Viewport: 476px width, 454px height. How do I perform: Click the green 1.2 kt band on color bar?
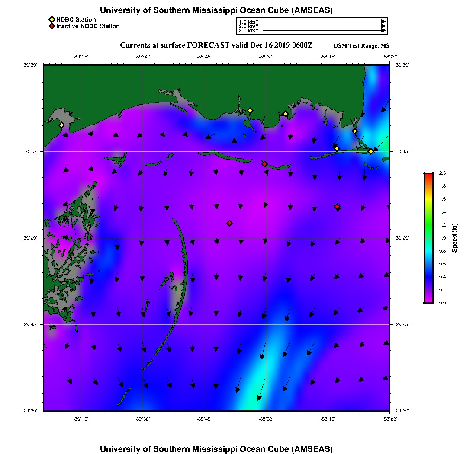[x=428, y=225]
